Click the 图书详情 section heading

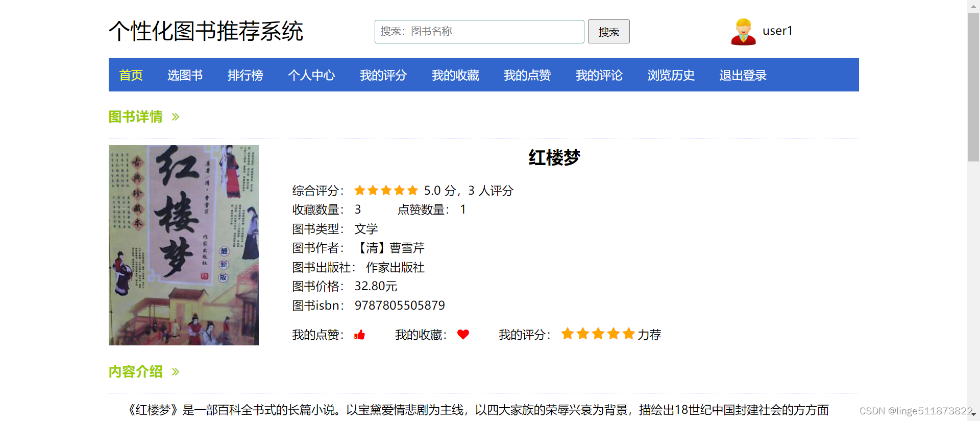136,116
